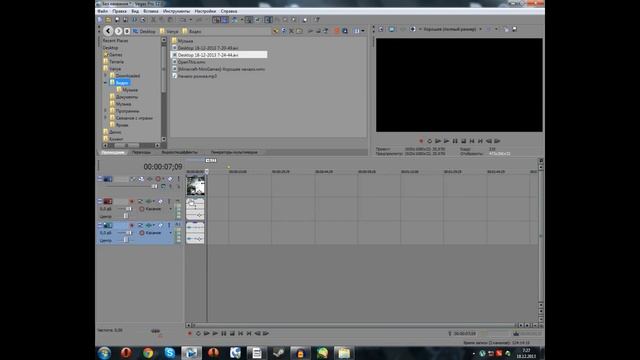The height and width of the screenshot is (360, 640).
Task: Select Desktop in the explorer path bar
Action: (144, 31)
